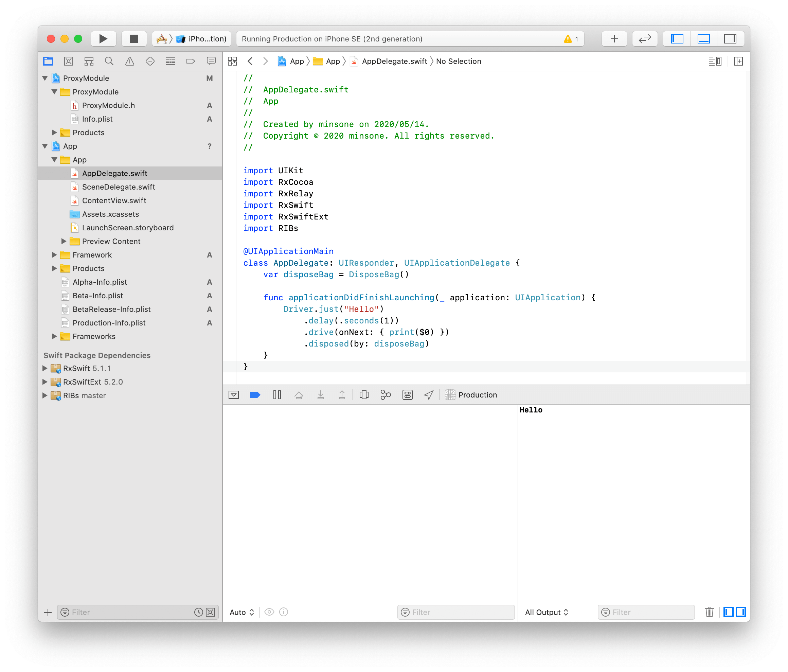Open the Report navigator icon
Image resolution: width=788 pixels, height=672 pixels.
pos(211,61)
